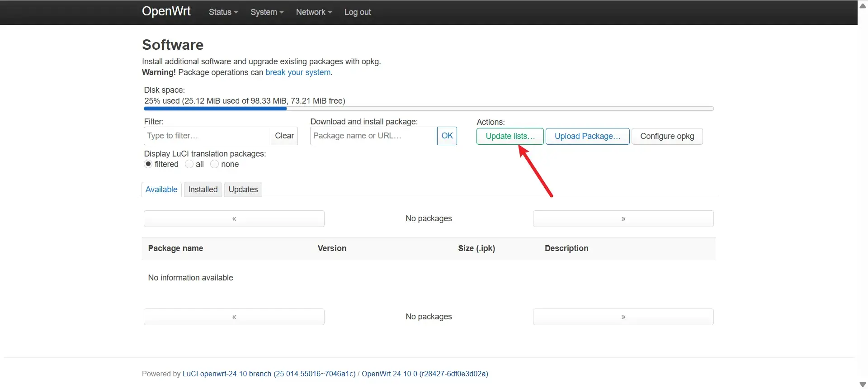868x389 pixels.
Task: Expand the Status dropdown menu
Action: coord(223,12)
